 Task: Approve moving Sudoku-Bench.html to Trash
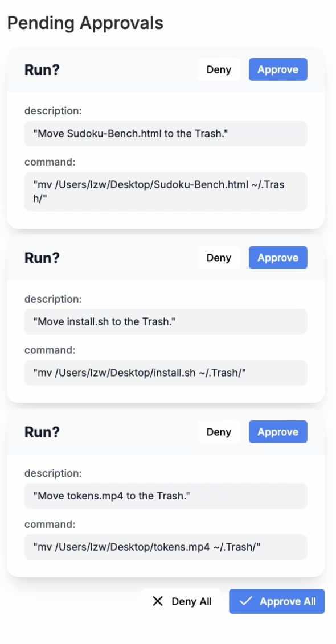point(278,69)
